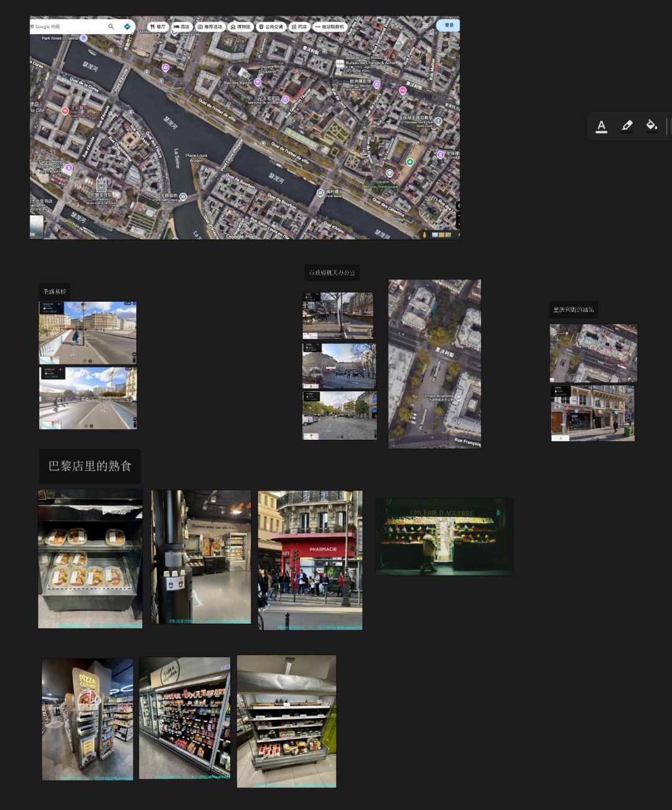Select the Rivoli rooftop aerial image with red outline

(594, 353)
